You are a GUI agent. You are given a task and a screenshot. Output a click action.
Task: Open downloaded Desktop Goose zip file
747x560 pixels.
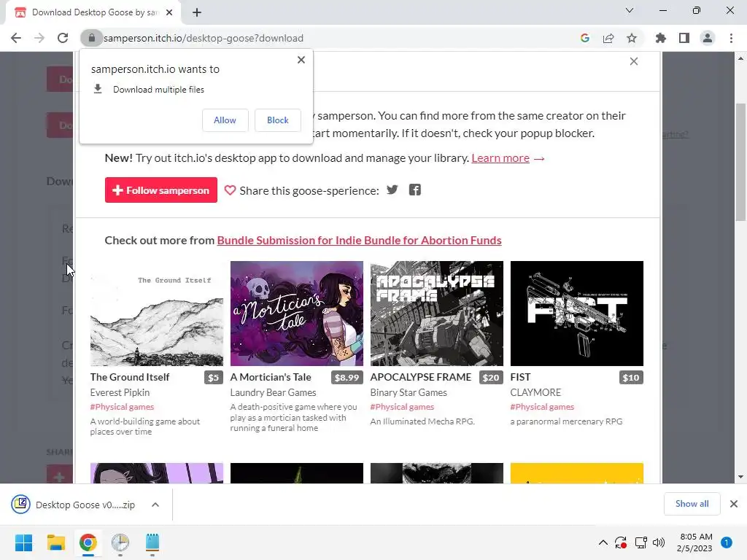click(x=74, y=505)
